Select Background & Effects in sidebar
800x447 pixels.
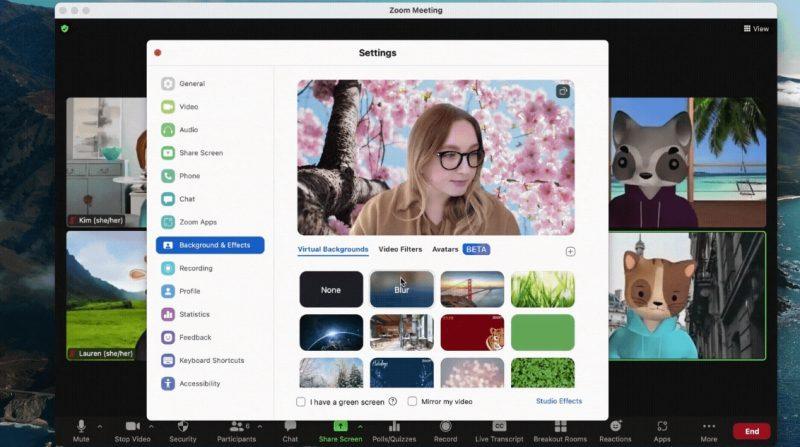click(210, 245)
